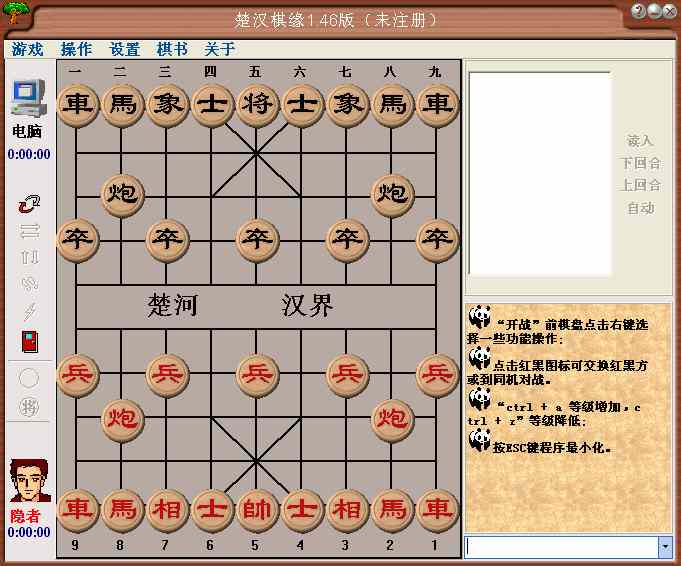Expand the chat input dropdown arrow
681x566 pixels.
665,547
